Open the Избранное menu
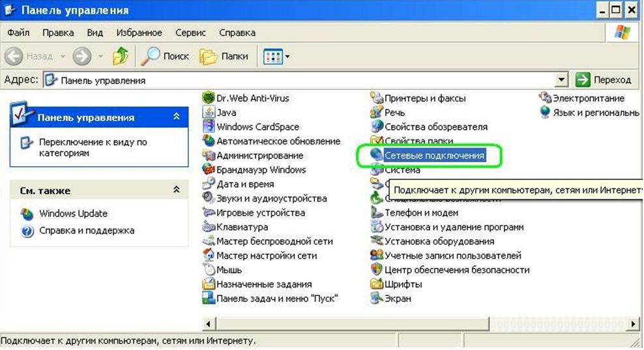This screenshot has height=350, width=644. (139, 33)
